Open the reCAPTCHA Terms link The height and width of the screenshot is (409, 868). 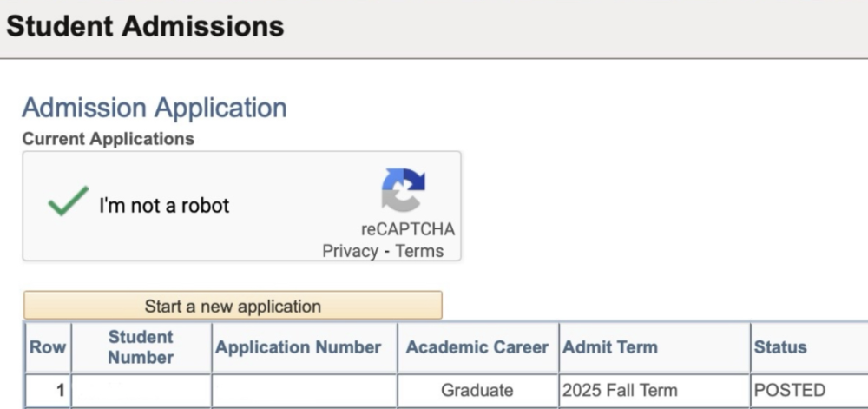pos(419,251)
